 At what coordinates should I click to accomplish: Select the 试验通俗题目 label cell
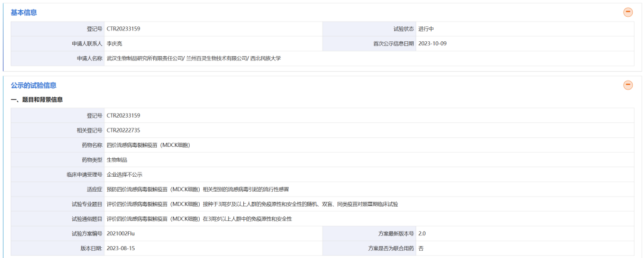(x=57, y=219)
